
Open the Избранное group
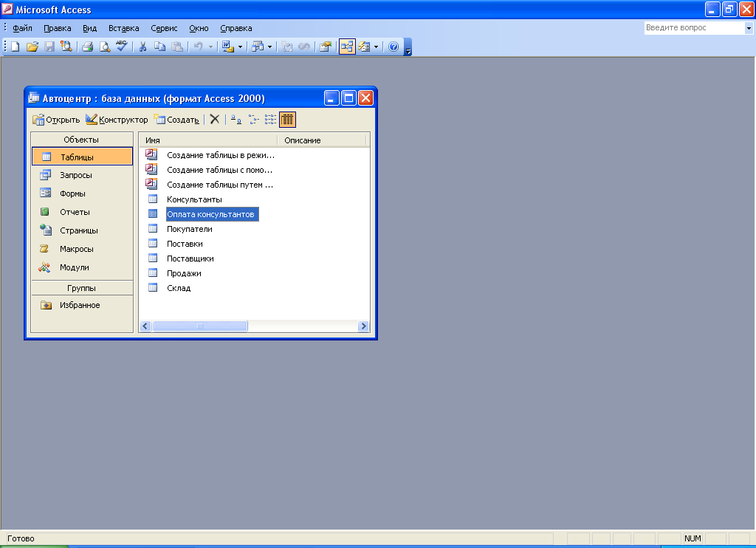[x=82, y=305]
